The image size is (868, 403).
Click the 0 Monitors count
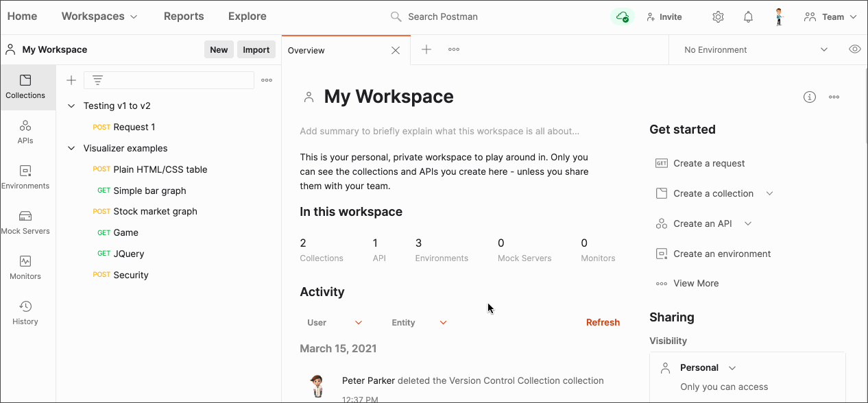pos(598,250)
